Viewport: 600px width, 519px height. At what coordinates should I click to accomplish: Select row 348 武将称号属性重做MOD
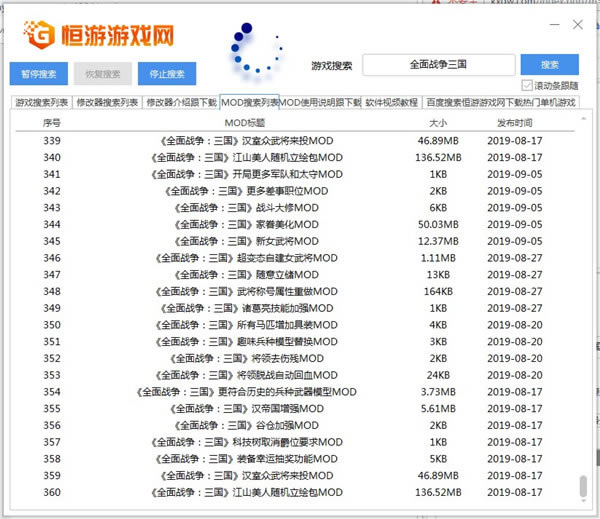pos(295,292)
